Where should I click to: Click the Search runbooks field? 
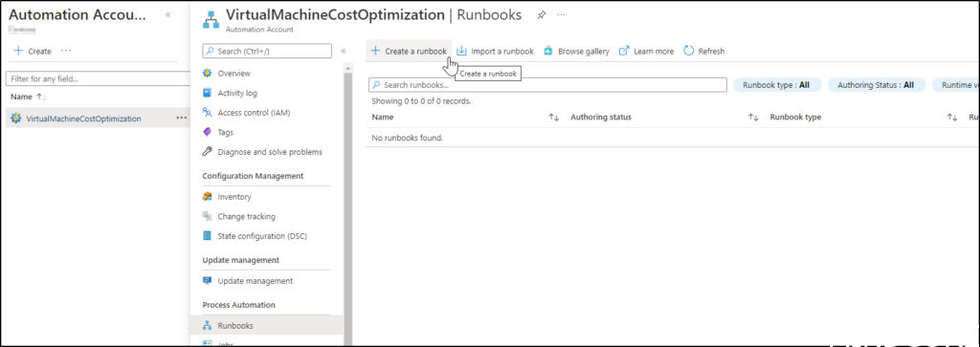[x=547, y=85]
